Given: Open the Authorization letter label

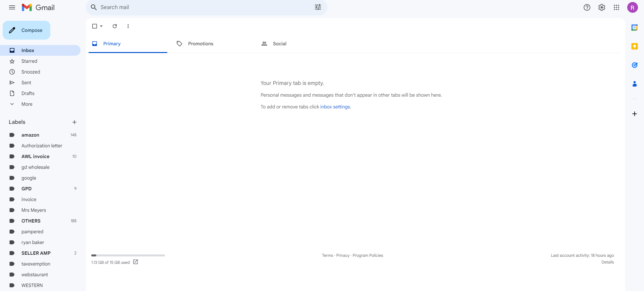Looking at the screenshot, I should [40, 146].
